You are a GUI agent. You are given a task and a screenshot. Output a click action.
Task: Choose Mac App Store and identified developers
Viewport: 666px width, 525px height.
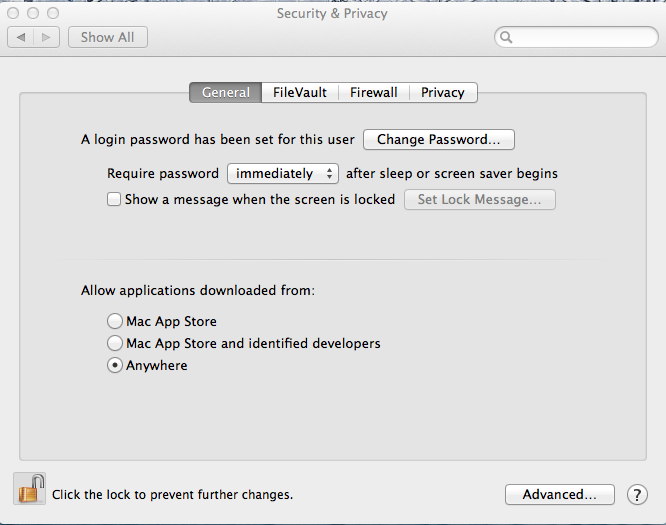(115, 343)
